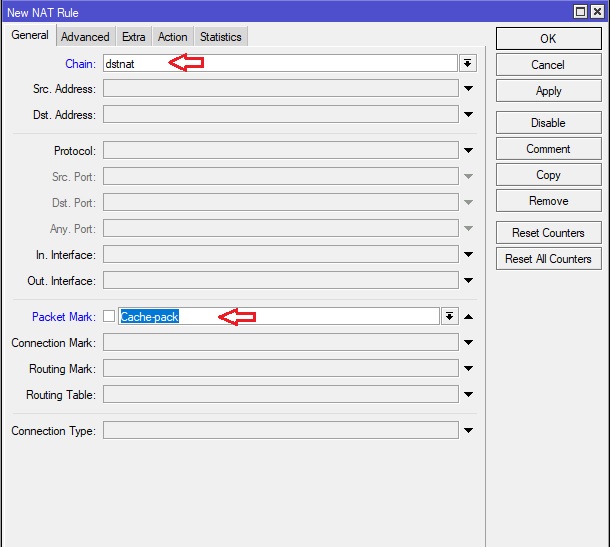The image size is (610, 547).
Task: Expand the Protocol field
Action: [468, 150]
